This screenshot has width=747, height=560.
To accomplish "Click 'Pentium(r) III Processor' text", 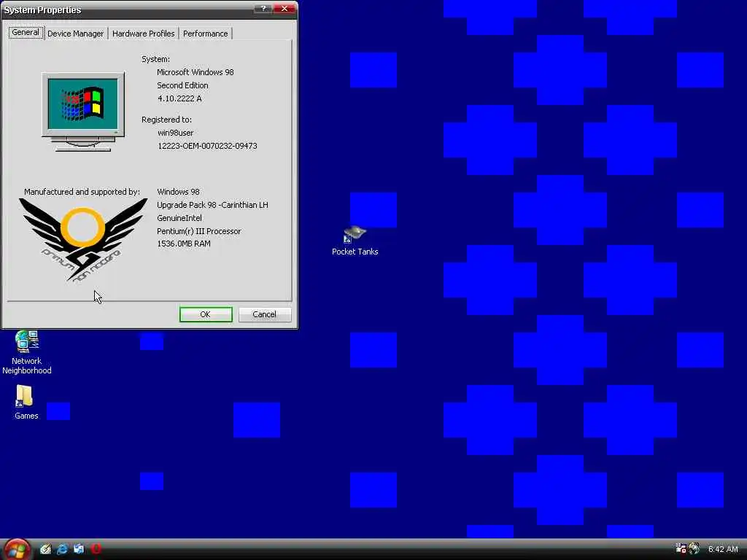I will tap(199, 231).
